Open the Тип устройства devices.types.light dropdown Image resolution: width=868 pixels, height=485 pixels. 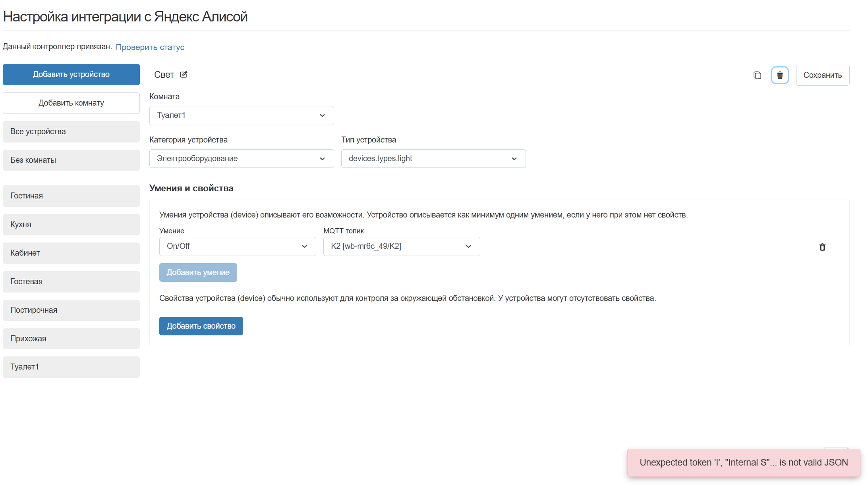(x=433, y=159)
